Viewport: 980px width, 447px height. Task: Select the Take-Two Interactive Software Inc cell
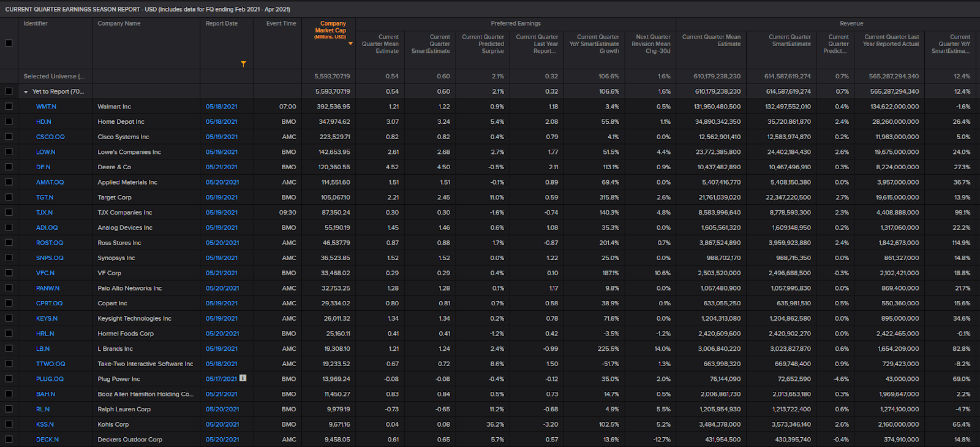click(145, 364)
